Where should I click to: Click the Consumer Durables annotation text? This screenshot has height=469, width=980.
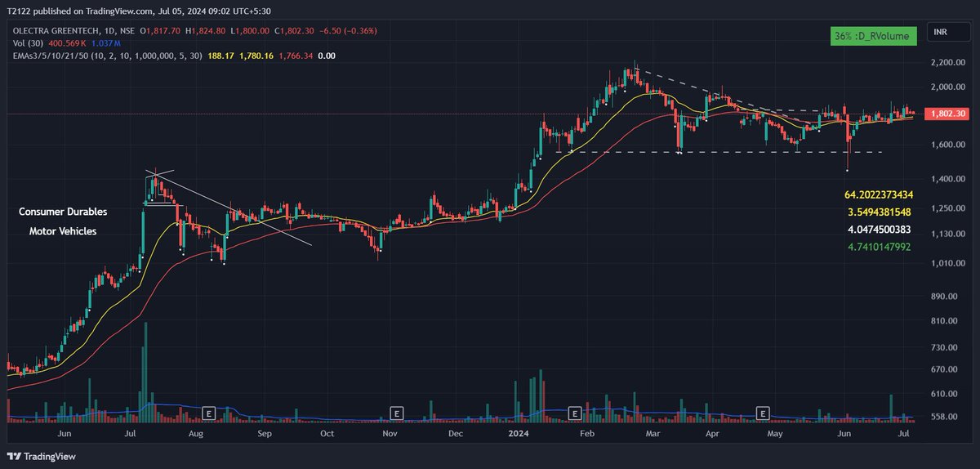pos(63,212)
